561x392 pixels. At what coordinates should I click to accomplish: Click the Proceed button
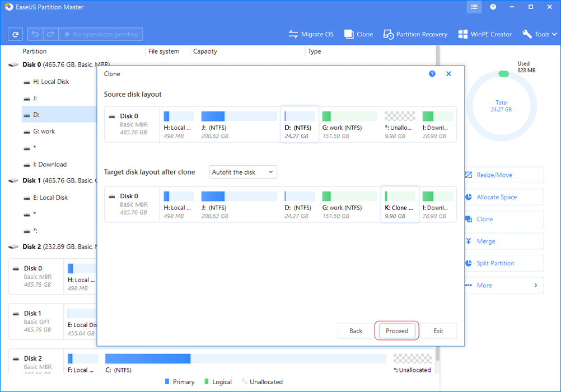click(x=397, y=331)
